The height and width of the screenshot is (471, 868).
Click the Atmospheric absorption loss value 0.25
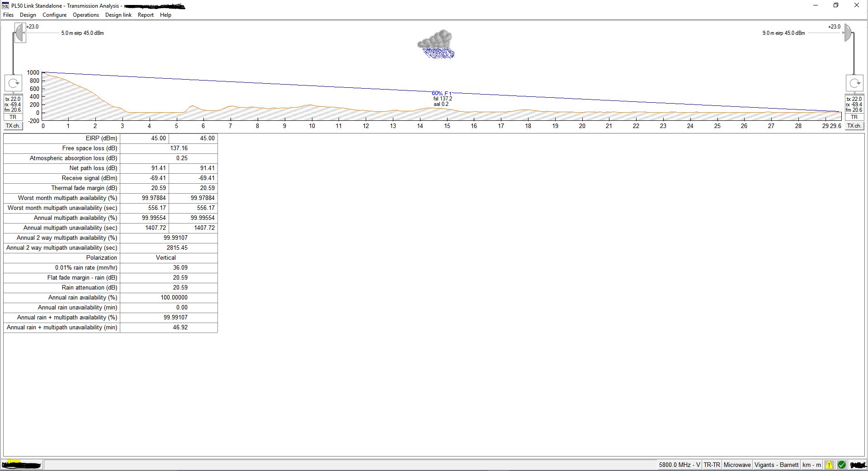pyautogui.click(x=182, y=158)
